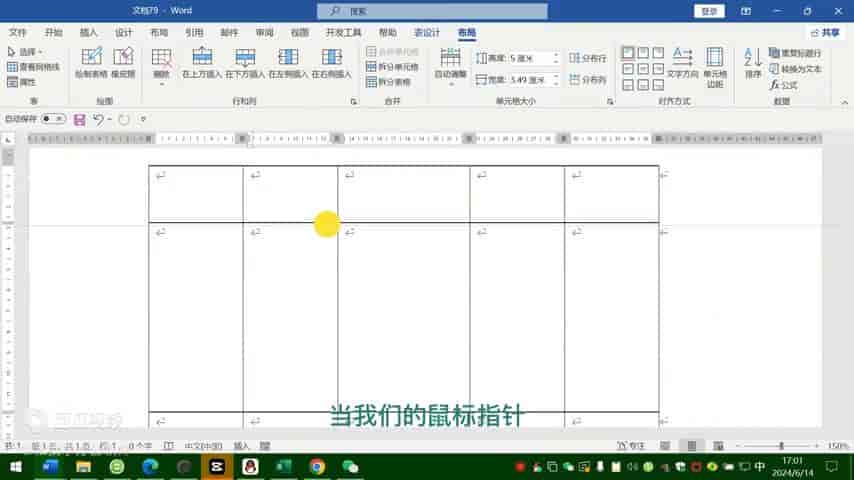This screenshot has height=480, width=854.
Task: Collapse the ribbon with the chevron
Action: [844, 102]
